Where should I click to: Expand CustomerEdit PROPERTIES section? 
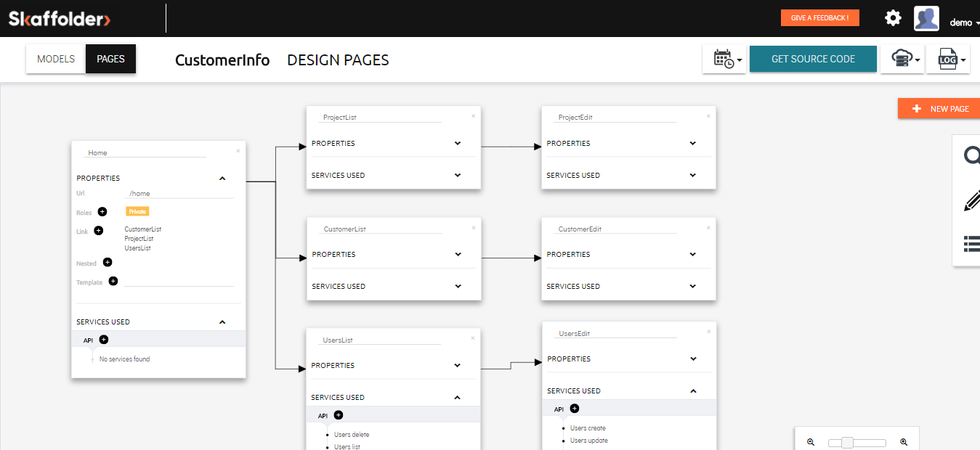pos(693,254)
